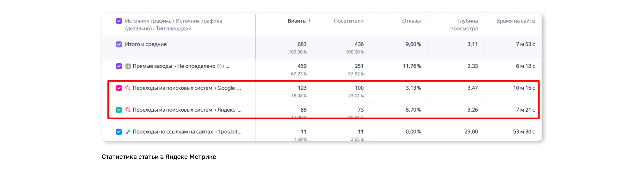Expand the Прямые заходы row ellipsis
This screenshot has height=173, width=644.
[x=227, y=66]
